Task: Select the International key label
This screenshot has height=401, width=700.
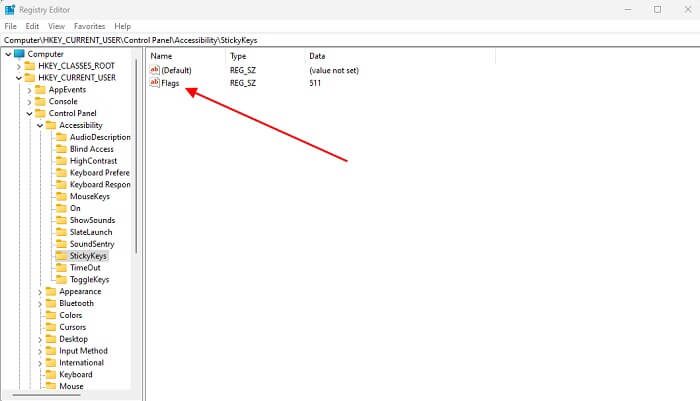Action: coord(81,363)
